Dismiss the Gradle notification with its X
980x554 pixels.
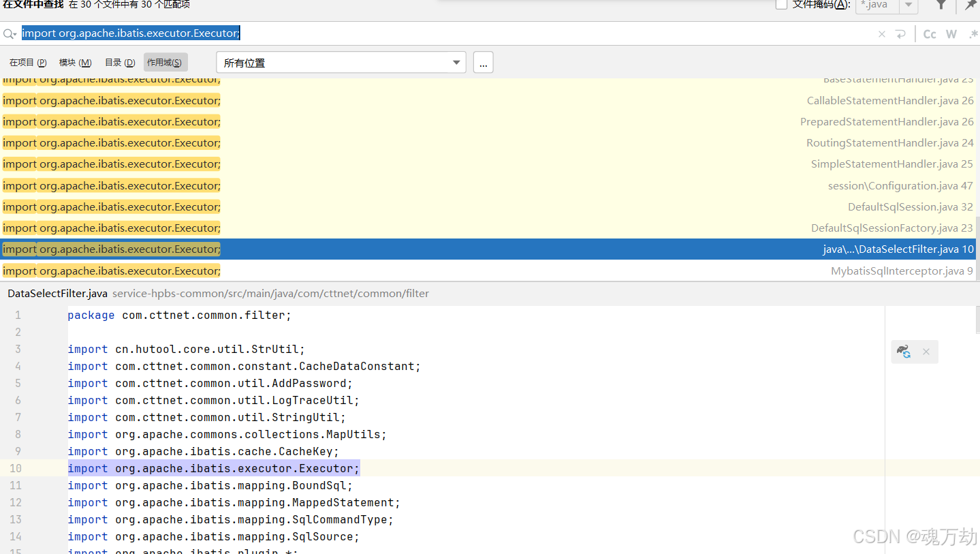pyautogui.click(x=926, y=351)
